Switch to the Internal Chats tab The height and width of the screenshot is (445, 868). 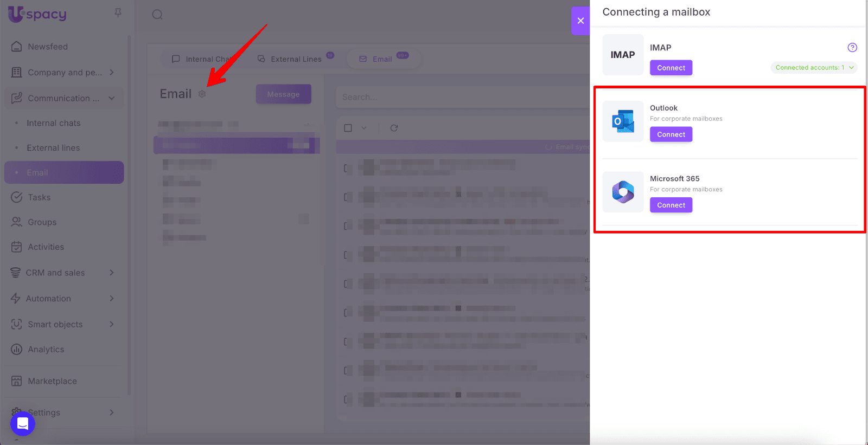point(202,59)
